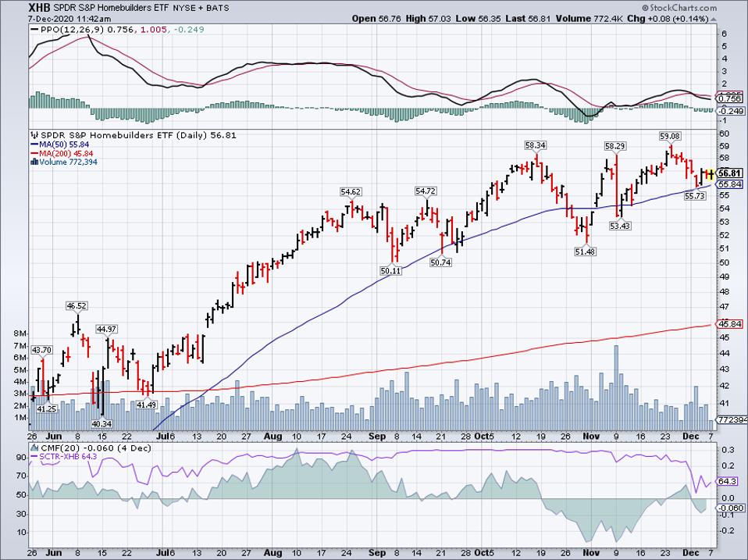Click the 41.49 low label
Image resolution: width=748 pixels, height=560 pixels.
[x=147, y=405]
